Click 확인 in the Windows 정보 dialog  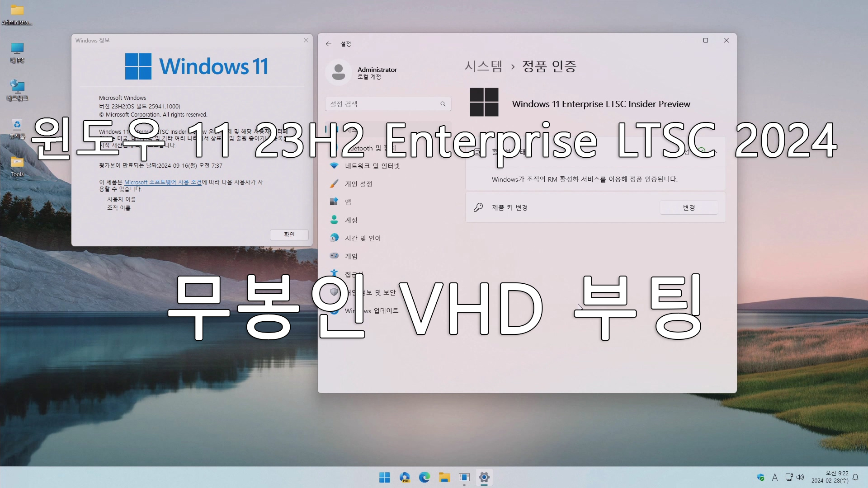[x=289, y=235]
